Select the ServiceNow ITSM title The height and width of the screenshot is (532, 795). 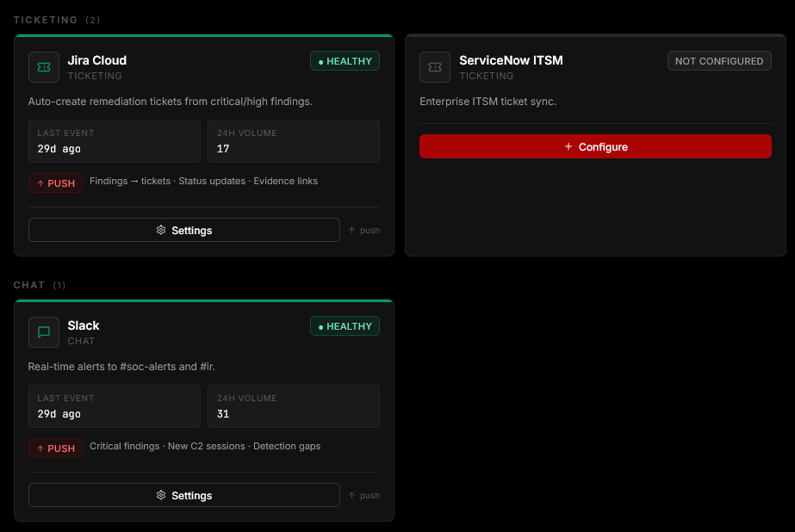point(511,60)
